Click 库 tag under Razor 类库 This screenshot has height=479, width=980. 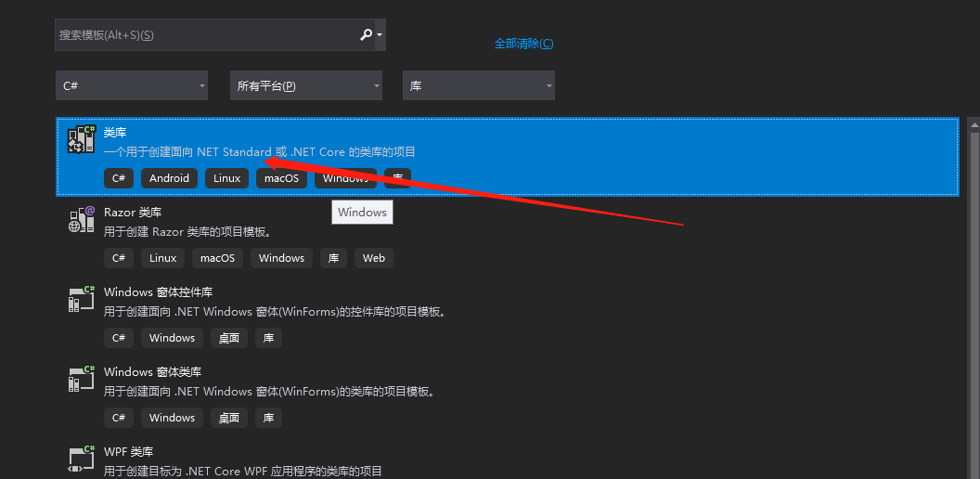(x=334, y=258)
